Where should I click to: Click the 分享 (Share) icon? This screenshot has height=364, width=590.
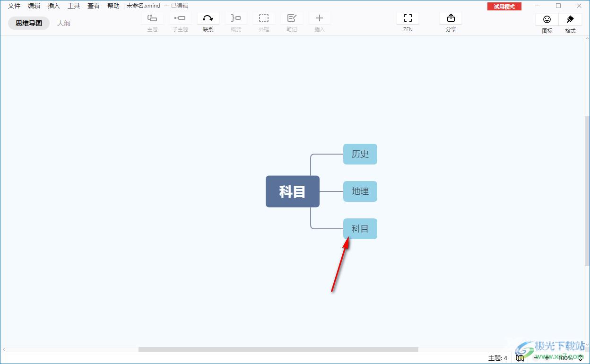(x=451, y=18)
